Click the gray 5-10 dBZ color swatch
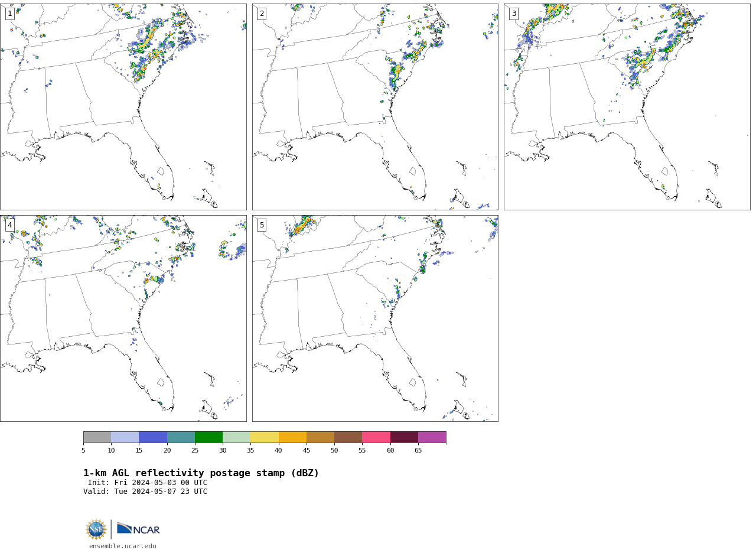 click(x=97, y=437)
